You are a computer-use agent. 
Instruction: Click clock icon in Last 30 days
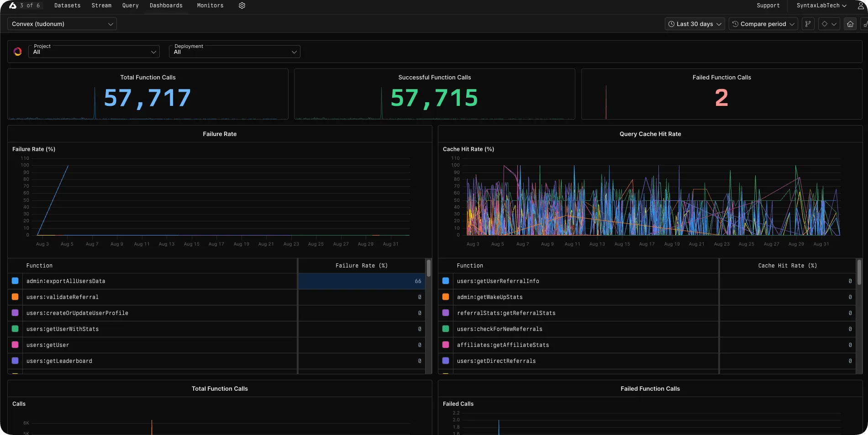pos(671,24)
